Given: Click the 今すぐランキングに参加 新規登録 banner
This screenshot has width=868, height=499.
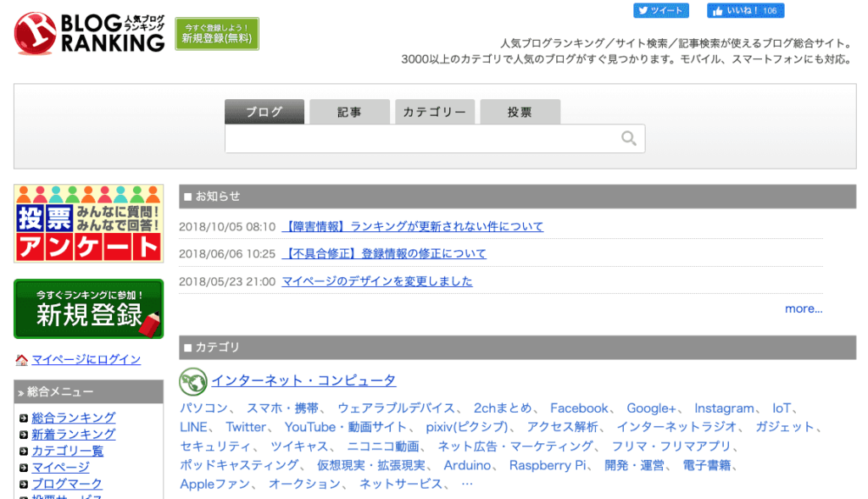Looking at the screenshot, I should tap(88, 308).
